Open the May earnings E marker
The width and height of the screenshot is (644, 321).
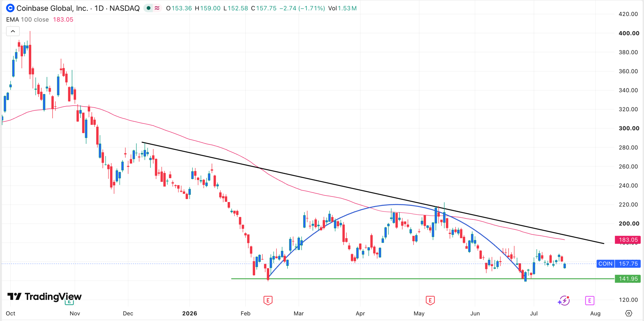tap(430, 300)
